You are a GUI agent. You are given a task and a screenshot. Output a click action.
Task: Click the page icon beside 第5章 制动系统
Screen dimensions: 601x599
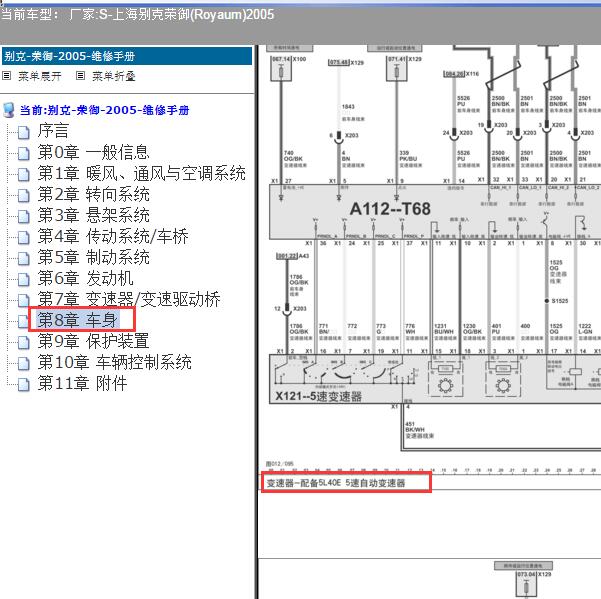click(x=24, y=258)
